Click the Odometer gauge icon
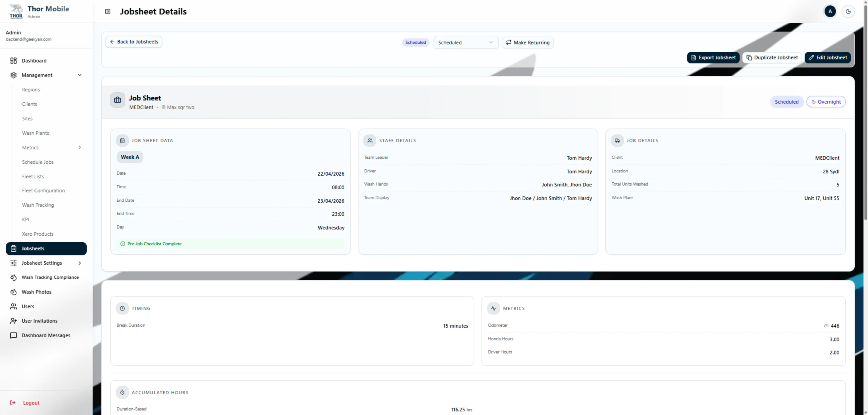The width and height of the screenshot is (868, 415). pyautogui.click(x=826, y=326)
